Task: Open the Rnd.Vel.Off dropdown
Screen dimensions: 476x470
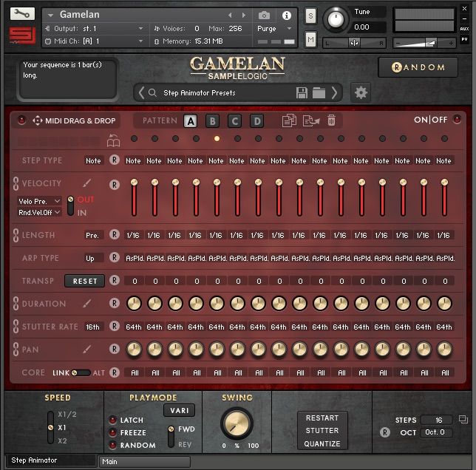Action: tap(39, 212)
